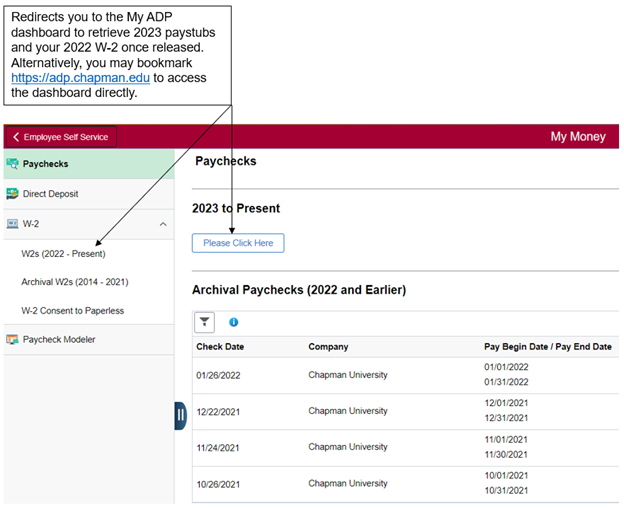Select Direct Deposit menu item
624x508 pixels.
tap(50, 194)
